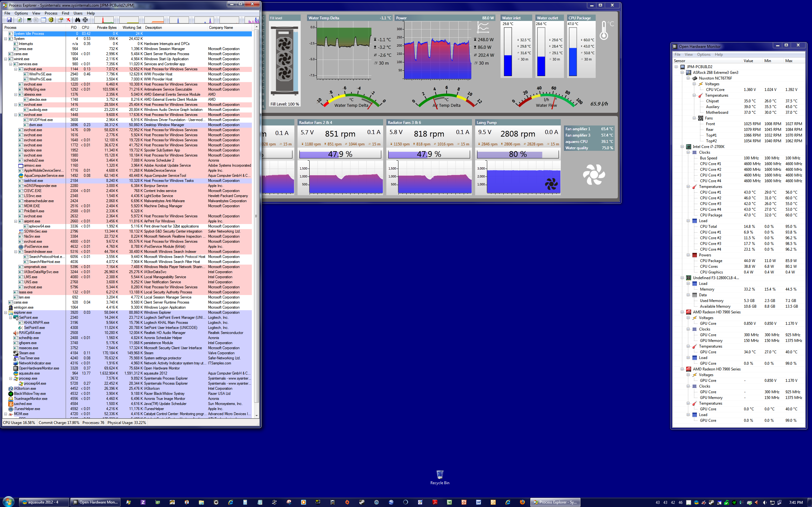Click the red X Kill Process icon

tap(69, 20)
